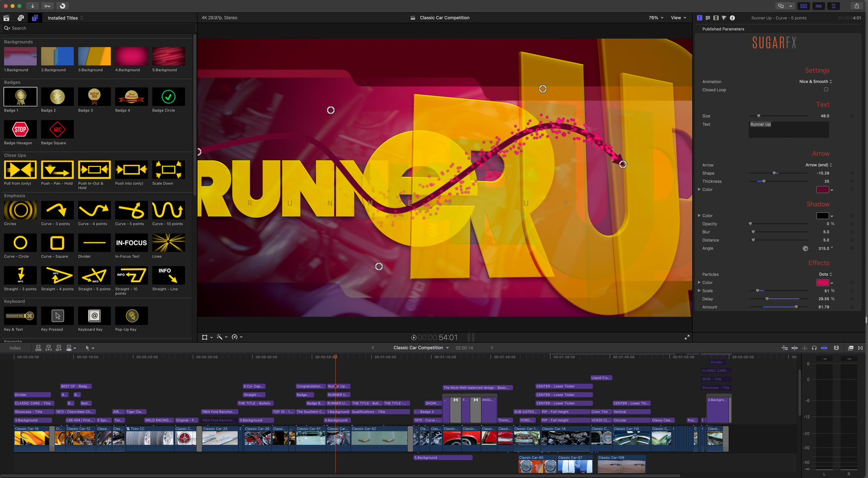Open the Select tool popup in timeline
868x478 pixels.
click(x=90, y=348)
